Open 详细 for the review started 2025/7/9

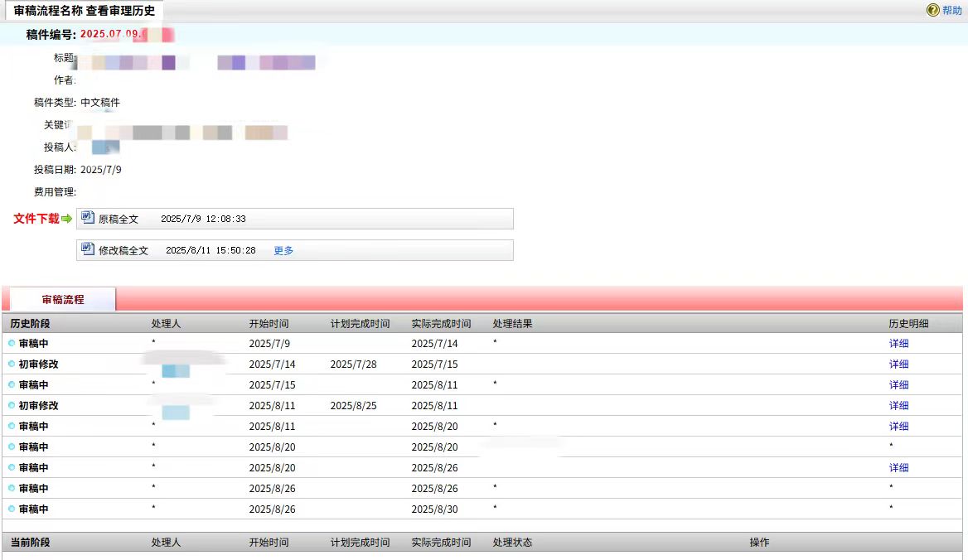[x=898, y=343]
